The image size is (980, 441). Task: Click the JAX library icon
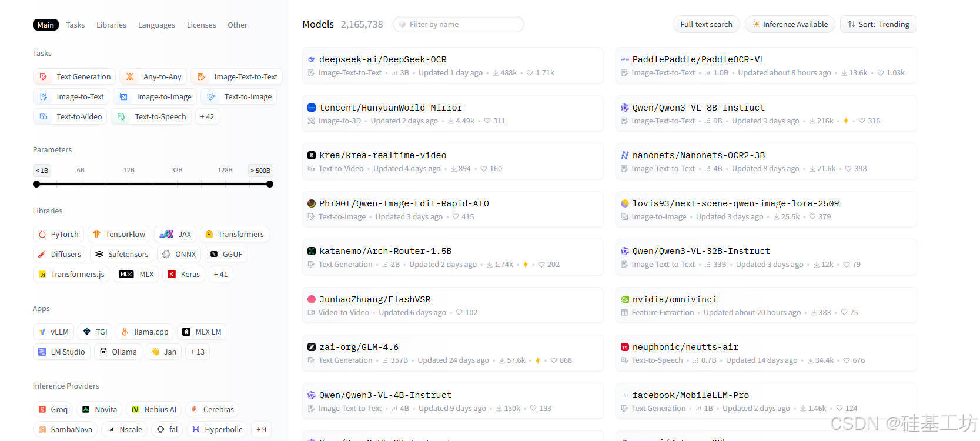167,234
